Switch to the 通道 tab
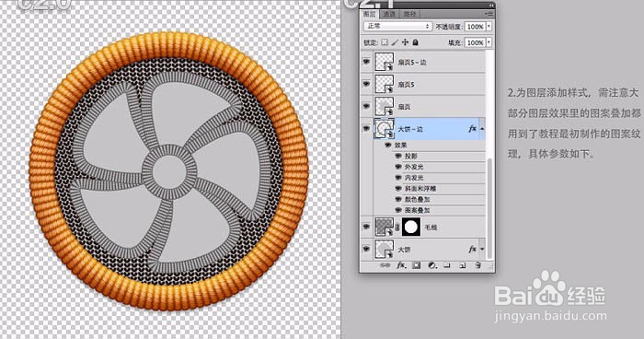This screenshot has height=339, width=644. point(388,14)
